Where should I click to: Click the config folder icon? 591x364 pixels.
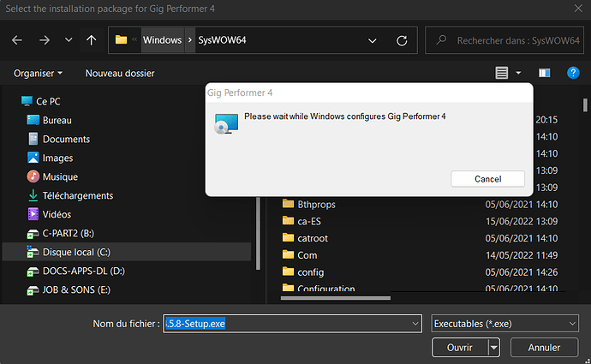tap(288, 272)
